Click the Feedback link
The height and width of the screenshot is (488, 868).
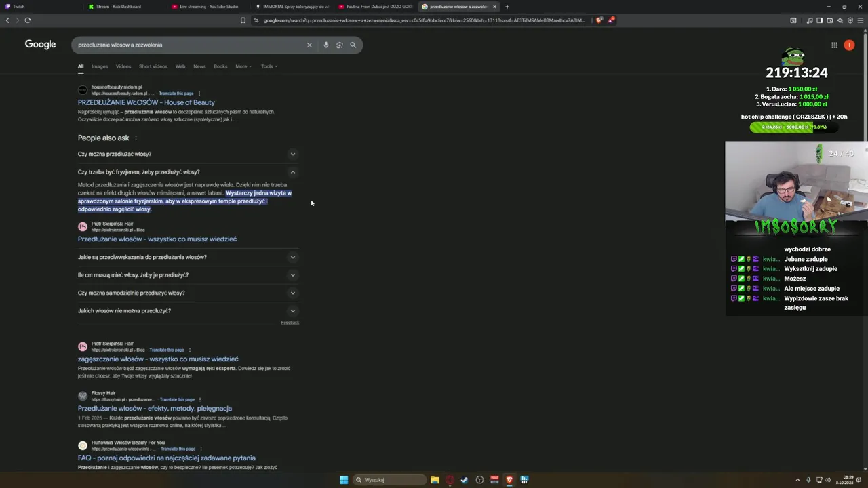[x=290, y=323]
